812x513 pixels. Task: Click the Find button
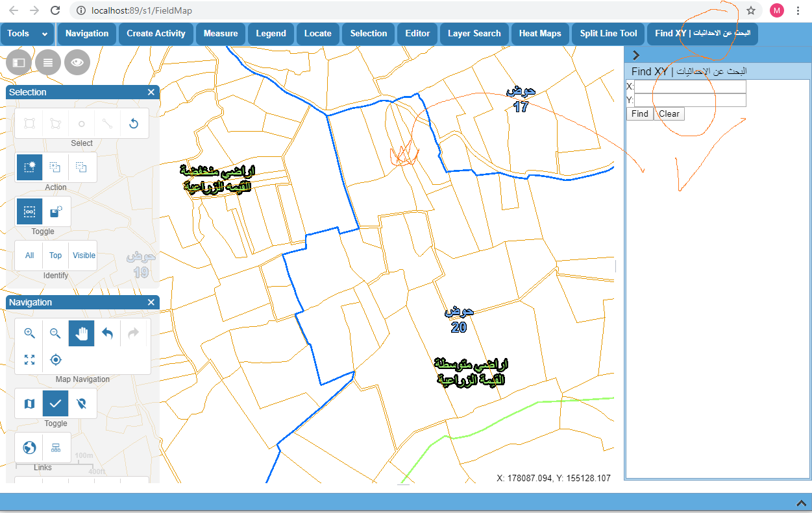click(640, 113)
